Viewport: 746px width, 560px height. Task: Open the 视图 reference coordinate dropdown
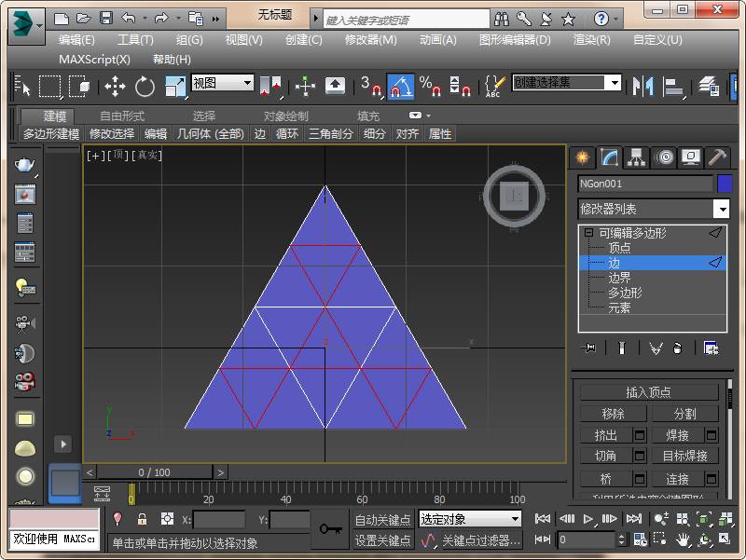tap(222, 83)
